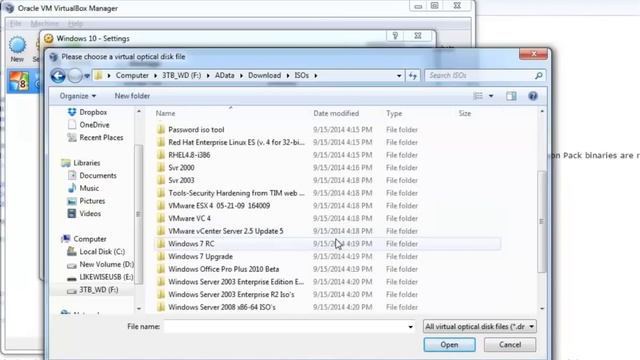Select Windows Office Pro Plus 2010 Beta folder
640x360 pixels.
pyautogui.click(x=223, y=269)
